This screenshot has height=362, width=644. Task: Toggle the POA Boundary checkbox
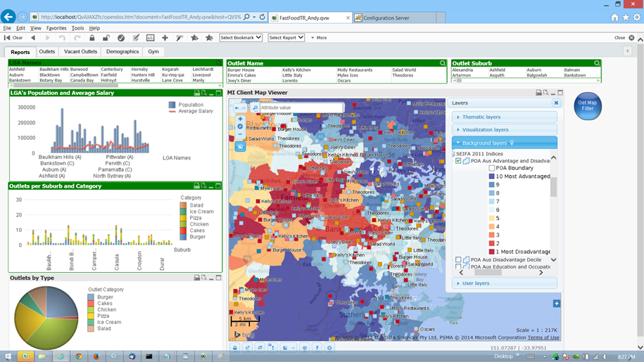pyautogui.click(x=492, y=168)
